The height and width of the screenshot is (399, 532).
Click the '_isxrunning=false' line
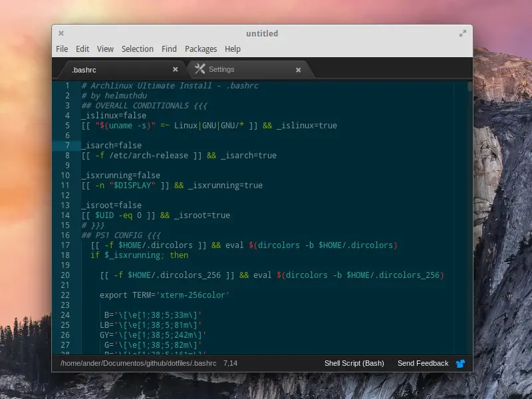(x=121, y=176)
